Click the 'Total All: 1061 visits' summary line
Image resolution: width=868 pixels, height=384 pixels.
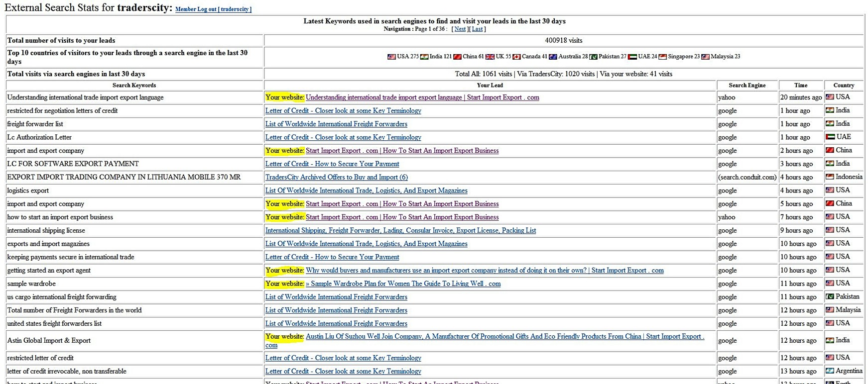click(x=564, y=74)
